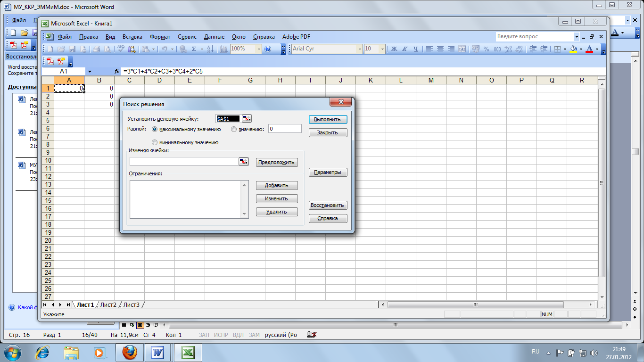Click the Sort Ascending icon

210,49
